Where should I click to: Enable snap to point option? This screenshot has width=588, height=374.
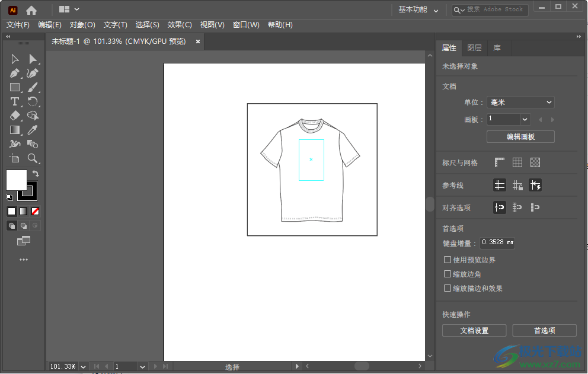coord(500,207)
